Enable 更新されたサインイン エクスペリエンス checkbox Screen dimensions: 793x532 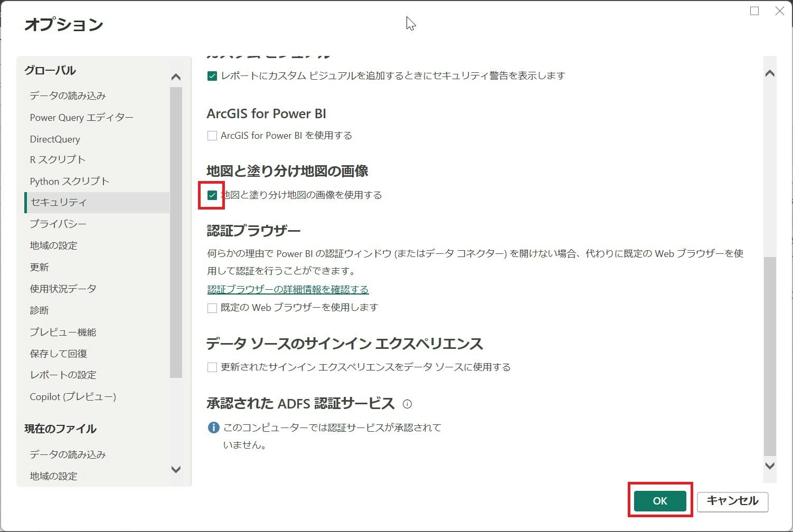point(212,367)
